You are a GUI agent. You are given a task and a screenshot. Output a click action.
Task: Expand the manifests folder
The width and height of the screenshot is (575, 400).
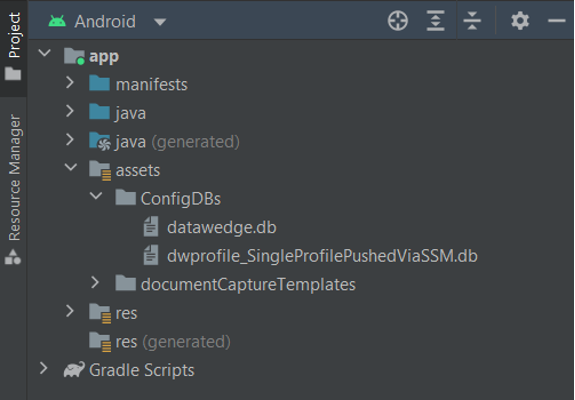(x=70, y=82)
